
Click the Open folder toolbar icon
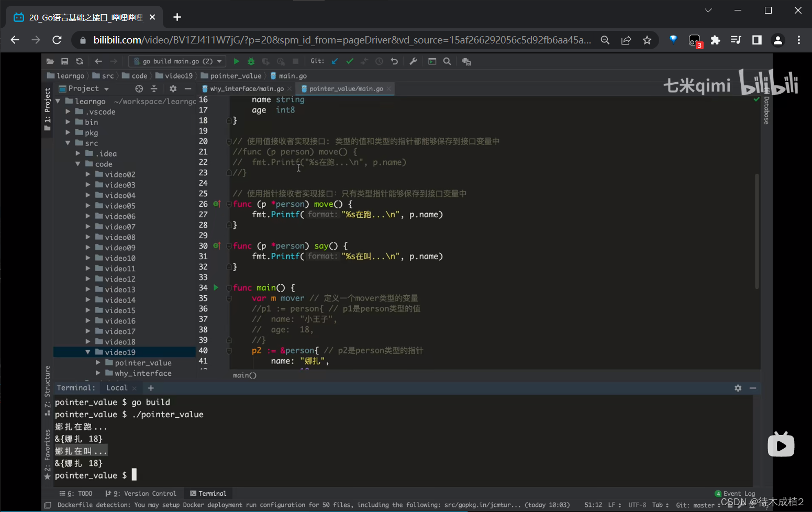click(50, 61)
